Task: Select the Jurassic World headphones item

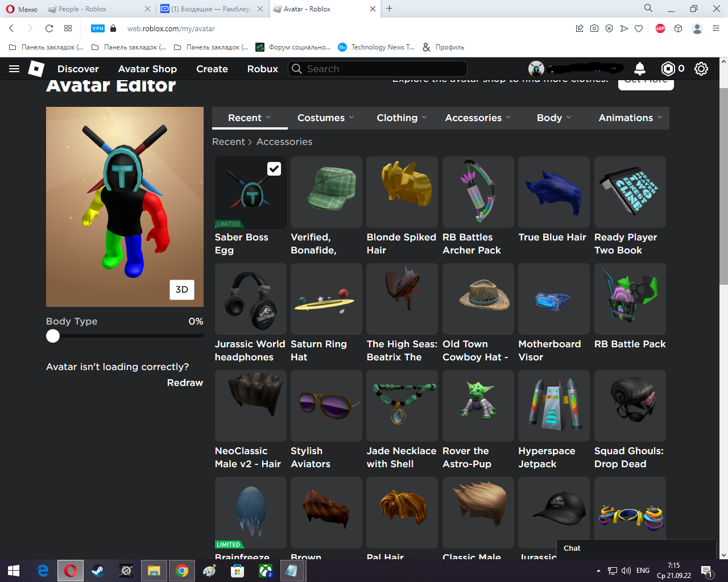Action: [x=251, y=299]
